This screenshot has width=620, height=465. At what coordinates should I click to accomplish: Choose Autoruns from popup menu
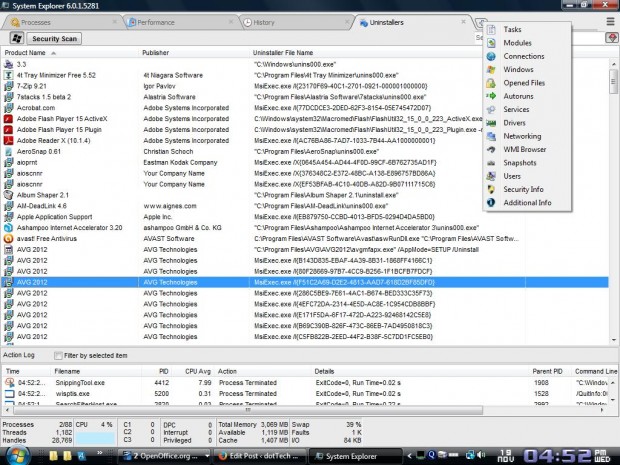coord(518,96)
